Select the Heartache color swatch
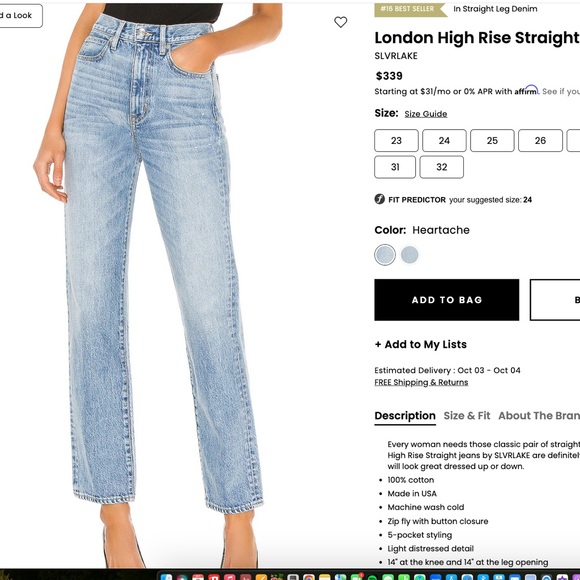The image size is (580, 580). pos(385,254)
